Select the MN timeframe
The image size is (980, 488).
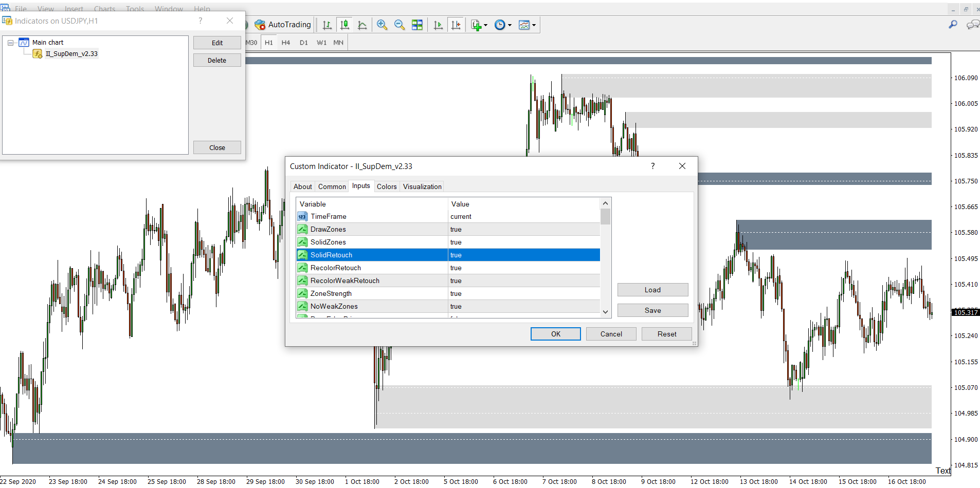(338, 43)
